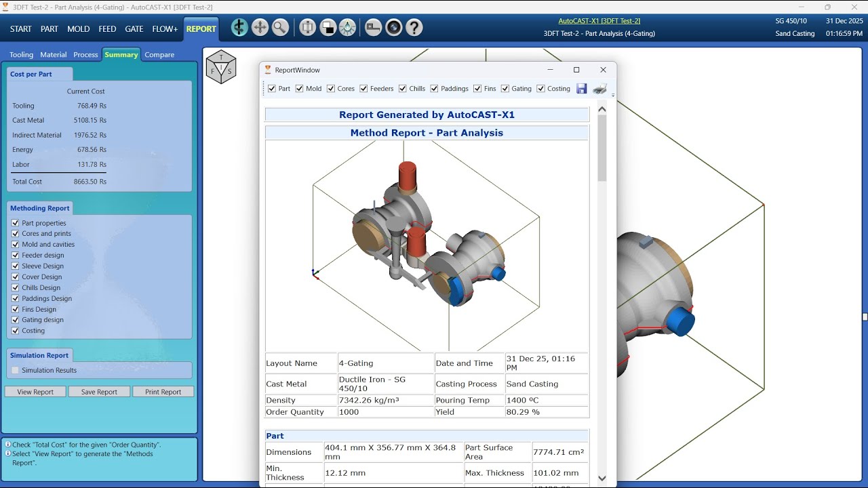The image size is (868, 488).
Task: Click ReportWindow scrollbar up arrow
Action: pyautogui.click(x=602, y=109)
